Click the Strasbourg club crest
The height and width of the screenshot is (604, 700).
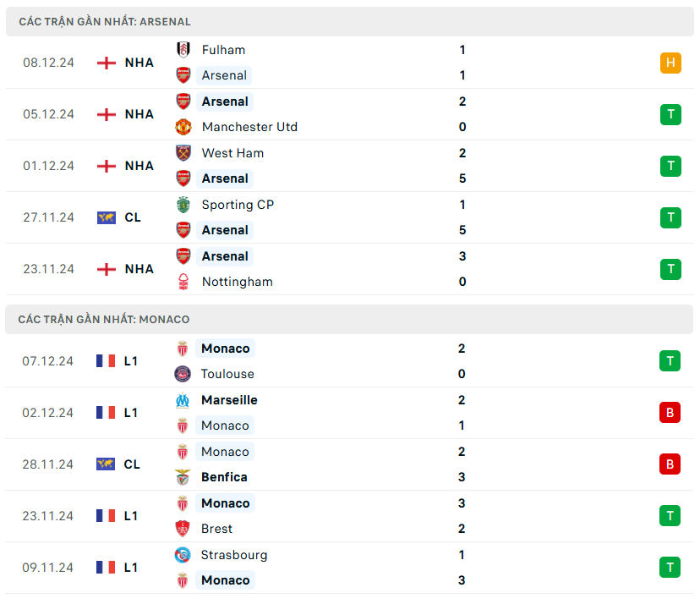click(183, 555)
